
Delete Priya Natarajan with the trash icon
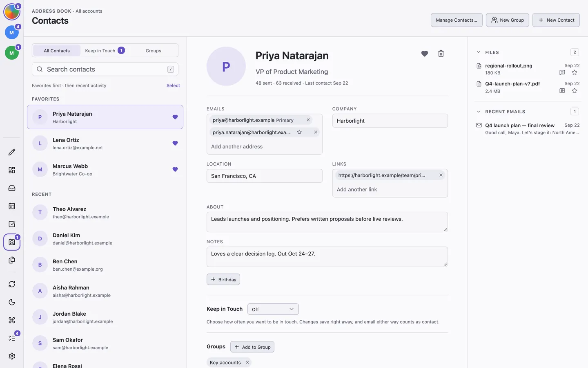[441, 54]
